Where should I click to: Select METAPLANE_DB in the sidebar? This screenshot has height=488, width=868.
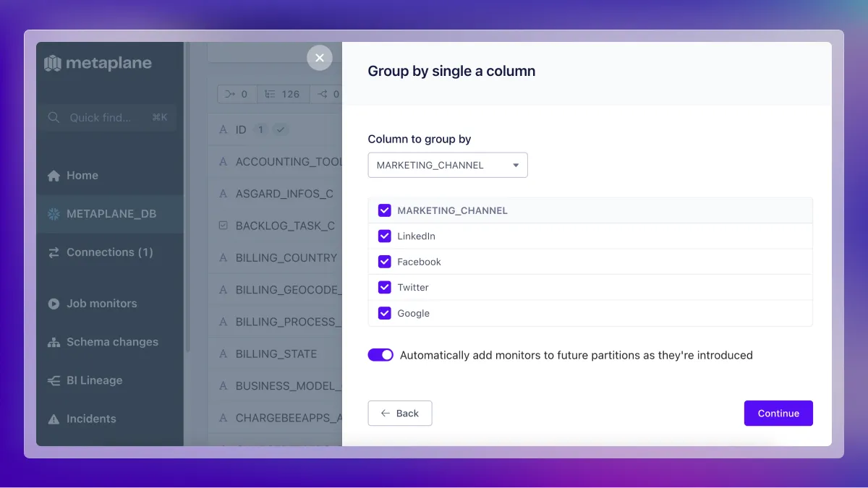click(x=110, y=214)
